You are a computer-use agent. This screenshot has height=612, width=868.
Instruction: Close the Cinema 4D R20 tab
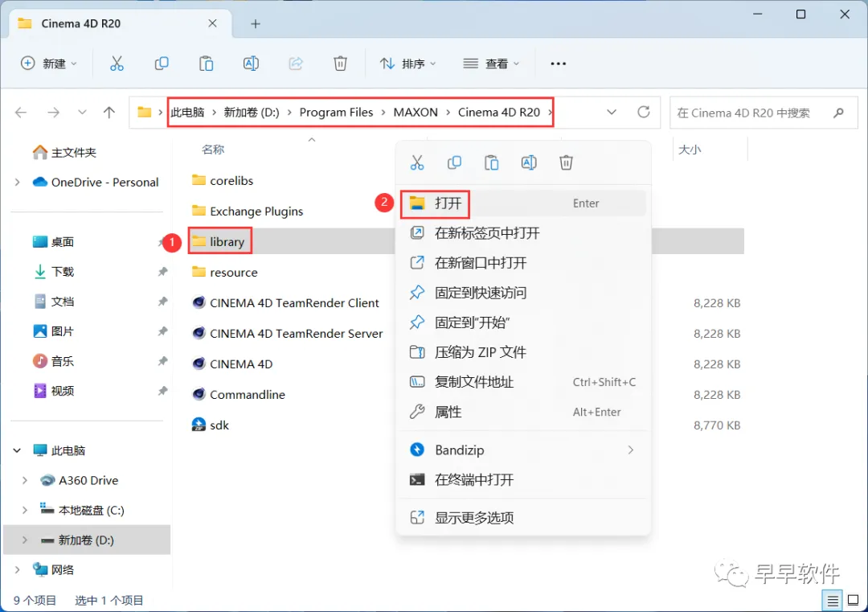212,23
